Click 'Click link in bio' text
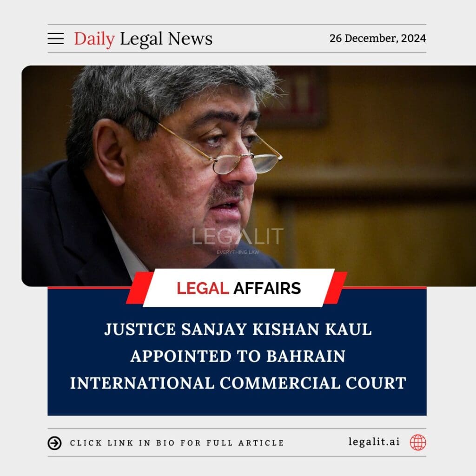This screenshot has width=476, height=476. click(x=177, y=443)
